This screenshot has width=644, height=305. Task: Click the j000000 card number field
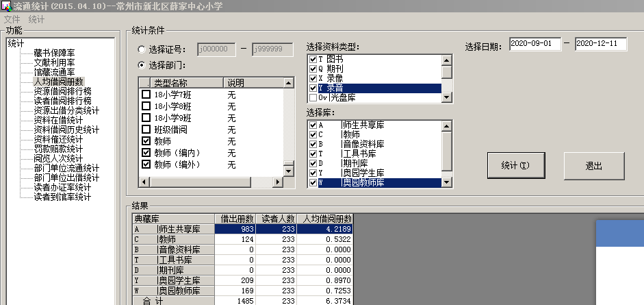[216, 49]
